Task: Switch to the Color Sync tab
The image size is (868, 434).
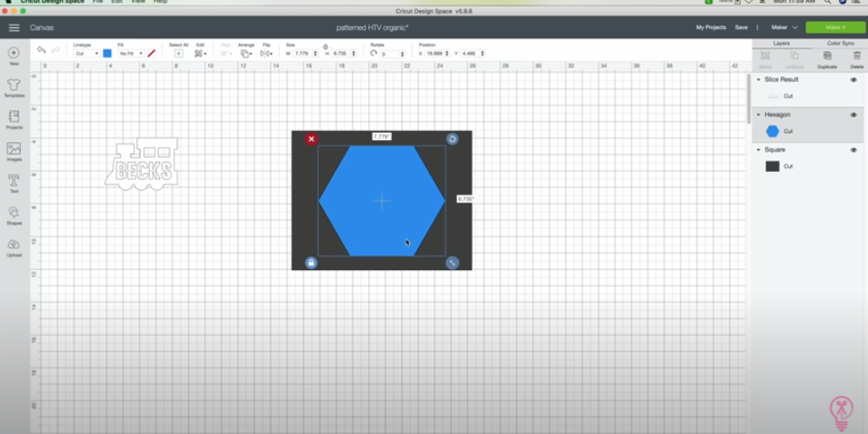Action: [x=841, y=44]
